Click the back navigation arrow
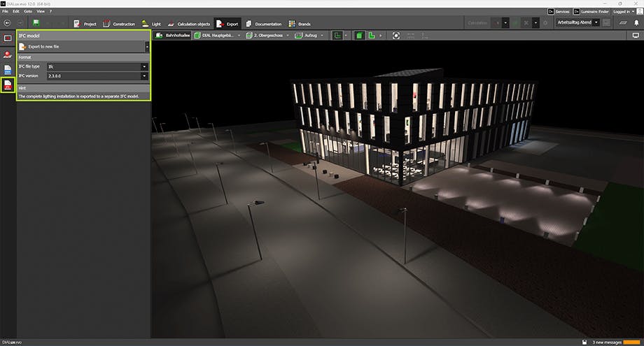644x346 pixels. tap(8, 22)
